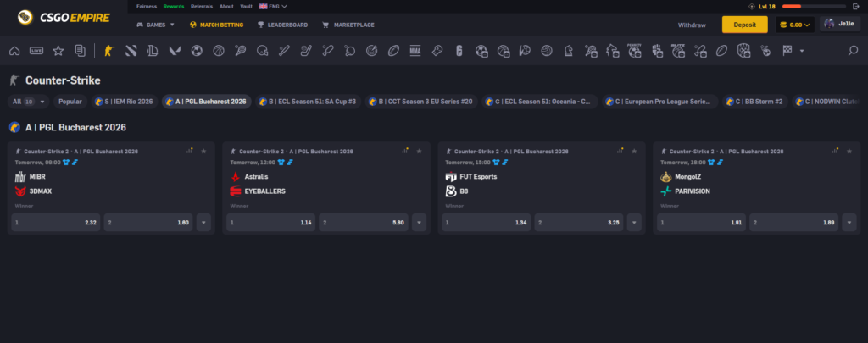Screen dimensions: 868x343
Task: Click the Deposit button
Action: tap(744, 25)
